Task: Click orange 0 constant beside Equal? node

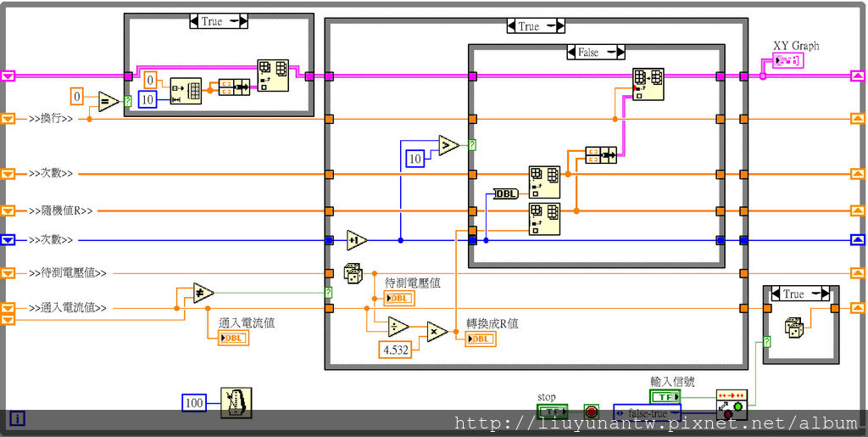Action: pos(77,97)
